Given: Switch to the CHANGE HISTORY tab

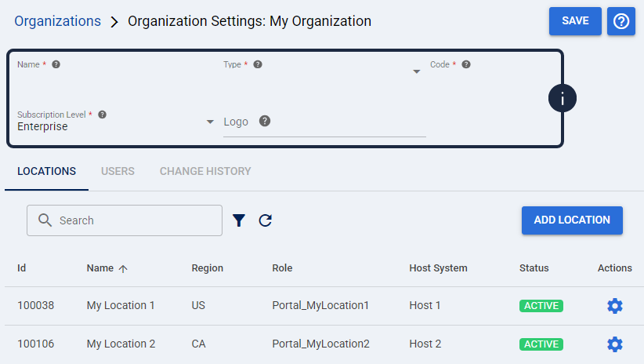Looking at the screenshot, I should coord(205,172).
